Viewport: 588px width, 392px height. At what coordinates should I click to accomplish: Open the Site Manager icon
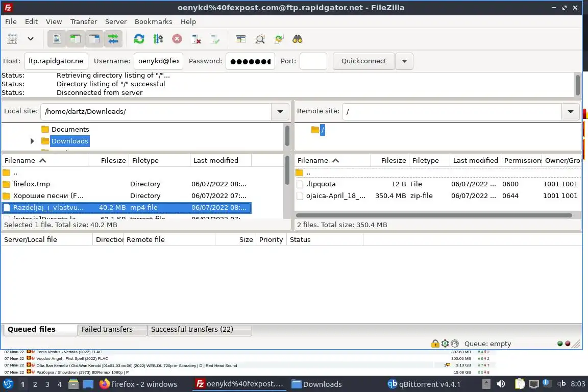(12, 39)
